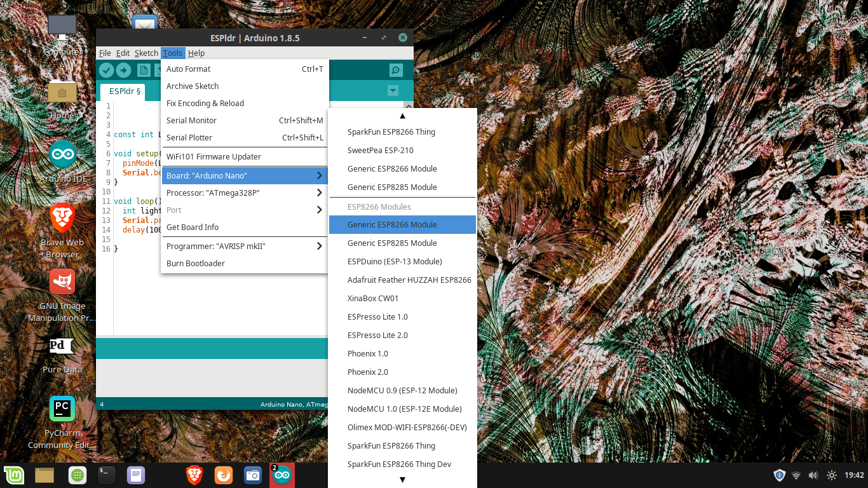Screen dimensions: 868x488
Task: Select Olimex MOD-WIFI-ESP8266(-DEV) board
Action: click(402, 427)
